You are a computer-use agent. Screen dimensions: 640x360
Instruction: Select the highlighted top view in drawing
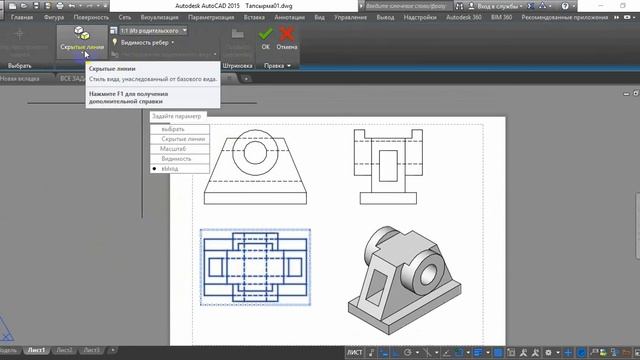255,267
